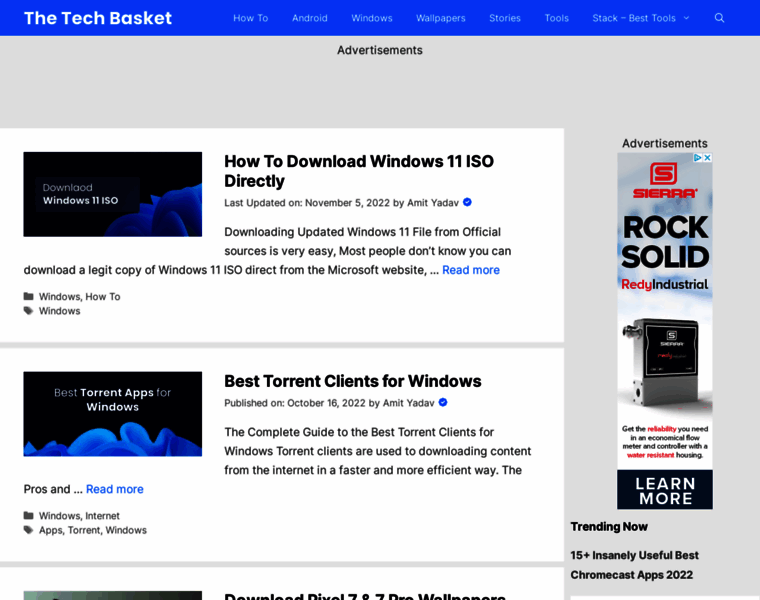Open Stack – Best Tools menu item
The height and width of the screenshot is (600, 760).
click(x=634, y=18)
